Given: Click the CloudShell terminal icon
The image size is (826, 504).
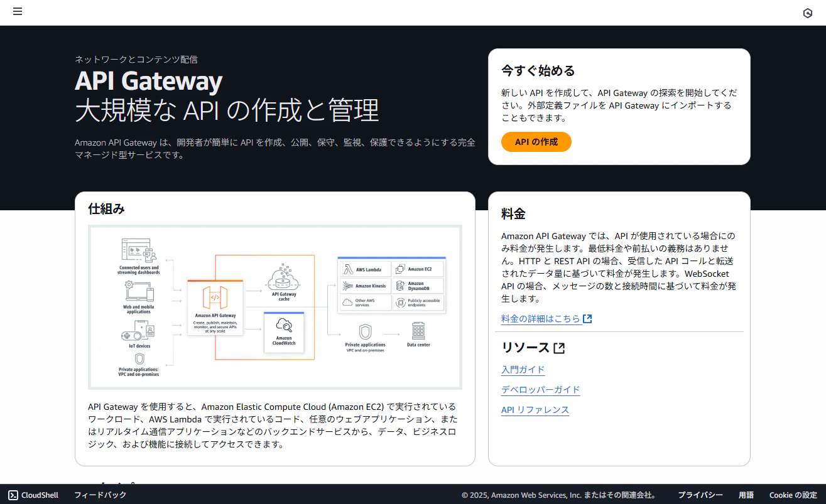Looking at the screenshot, I should [13, 495].
